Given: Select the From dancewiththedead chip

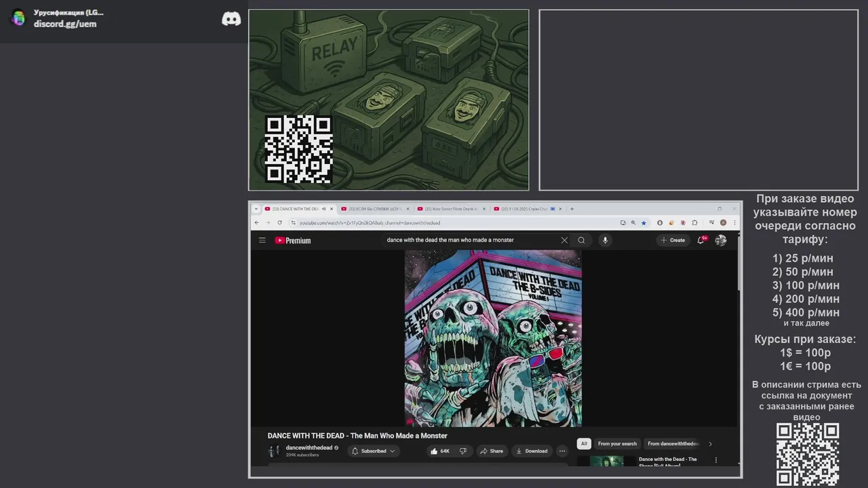Looking at the screenshot, I should tap(673, 444).
